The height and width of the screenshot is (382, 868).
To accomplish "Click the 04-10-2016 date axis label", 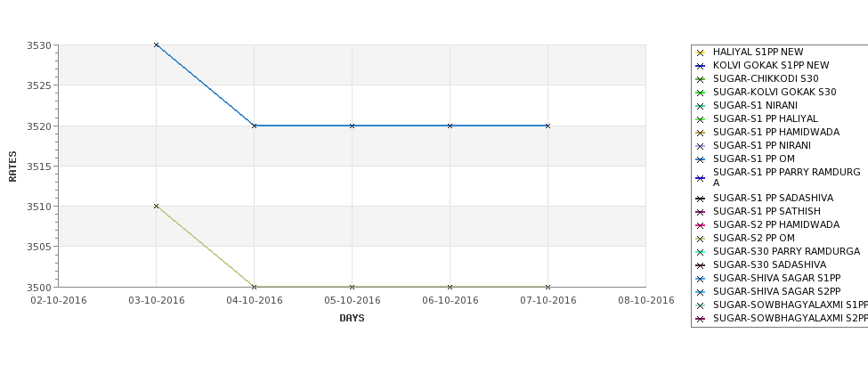I will point(254,301).
